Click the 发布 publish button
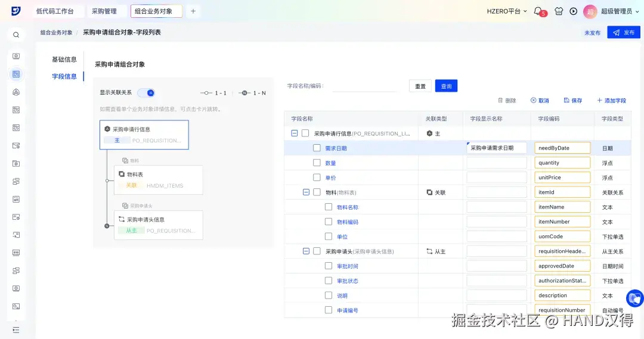Image resolution: width=644 pixels, height=339 pixels. 624,32
